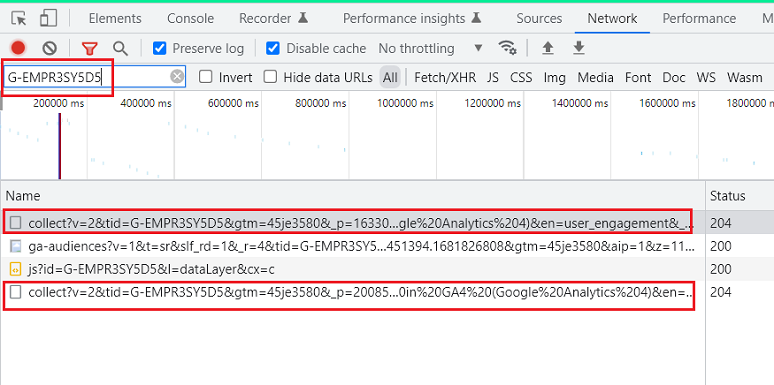Click the export HAR download arrow
774x385 pixels.
579,48
